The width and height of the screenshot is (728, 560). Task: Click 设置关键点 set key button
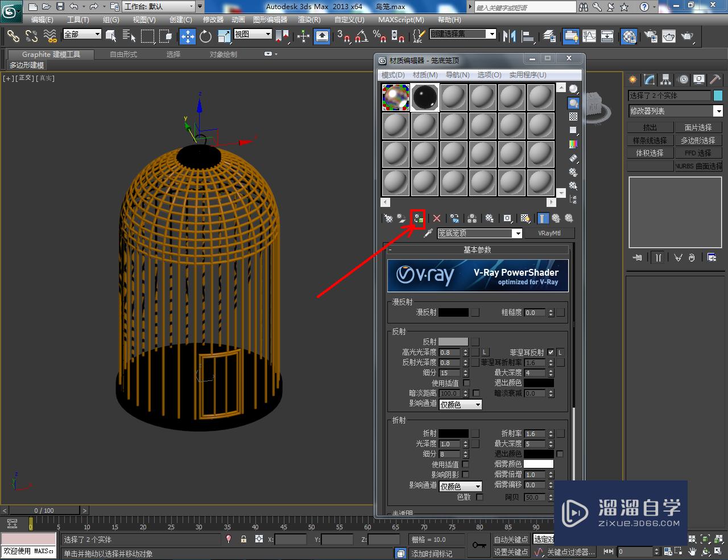pos(511,552)
